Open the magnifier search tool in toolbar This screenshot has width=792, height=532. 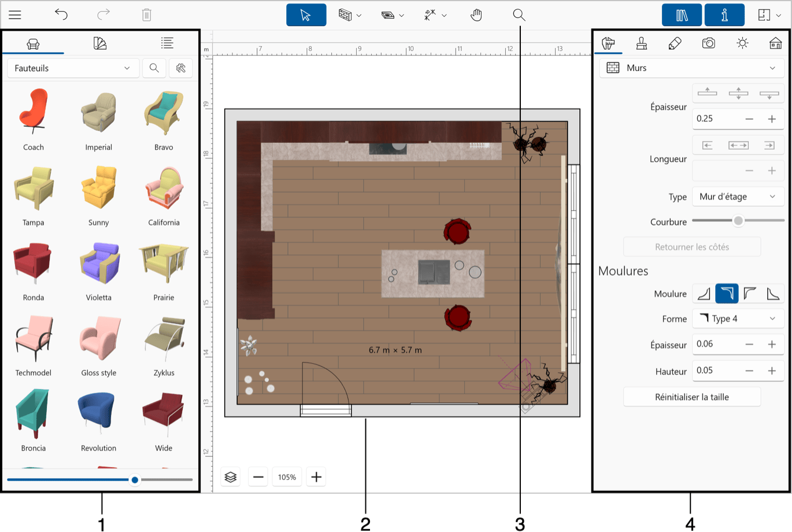(x=519, y=15)
